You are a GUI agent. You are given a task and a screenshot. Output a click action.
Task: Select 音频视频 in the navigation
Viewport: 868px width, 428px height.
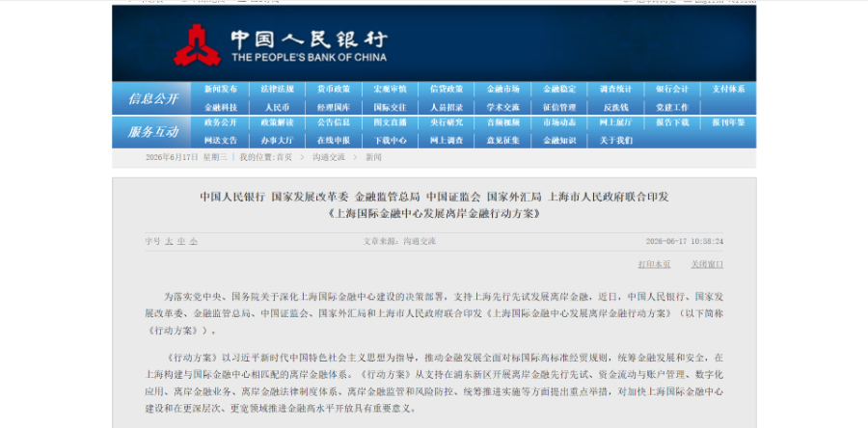503,122
